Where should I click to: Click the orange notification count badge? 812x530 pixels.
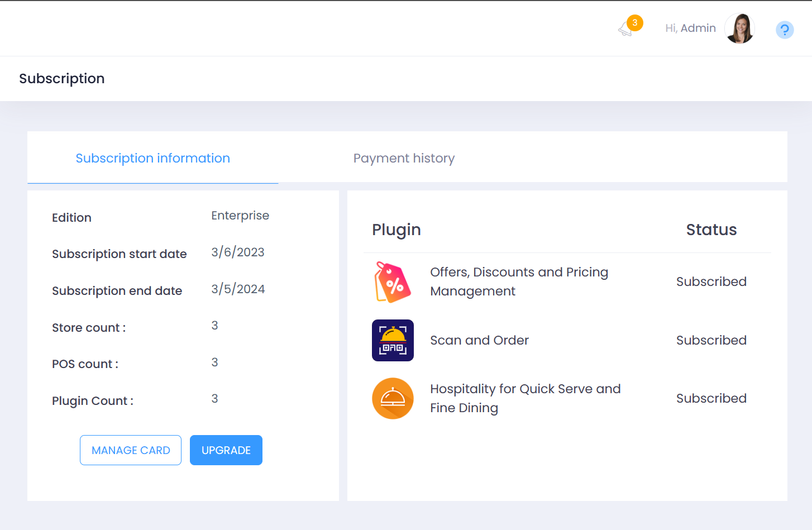[634, 23]
